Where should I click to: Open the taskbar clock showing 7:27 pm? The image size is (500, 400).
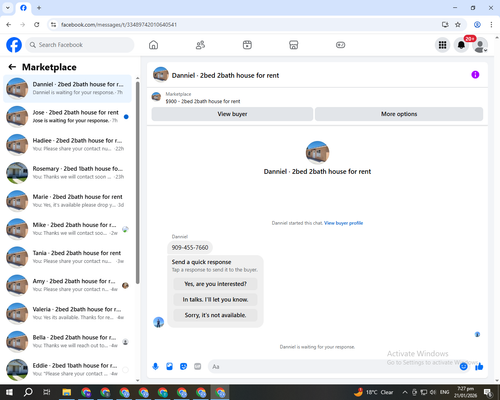click(465, 392)
